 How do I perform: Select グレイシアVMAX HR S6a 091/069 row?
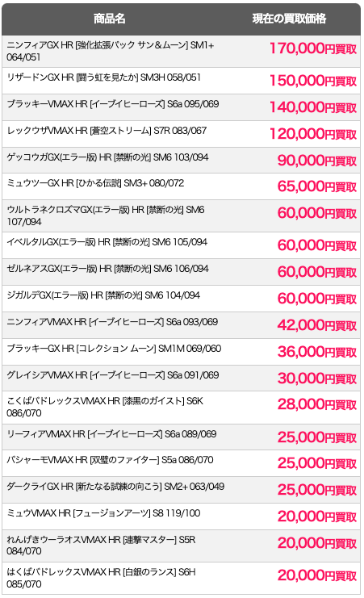click(x=181, y=378)
